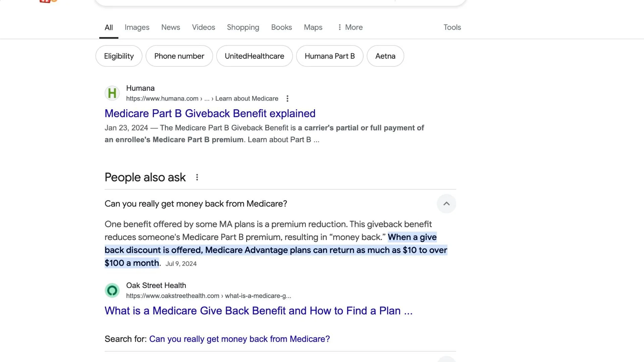Open 'What is a Medicare Give Back Benefit' link
The height and width of the screenshot is (362, 644).
coord(259,311)
